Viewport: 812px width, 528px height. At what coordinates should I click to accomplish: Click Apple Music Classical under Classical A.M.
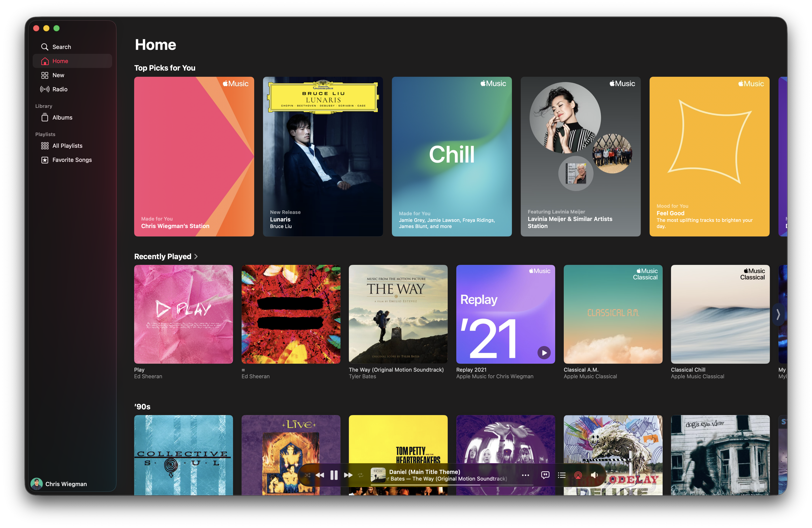[590, 376]
